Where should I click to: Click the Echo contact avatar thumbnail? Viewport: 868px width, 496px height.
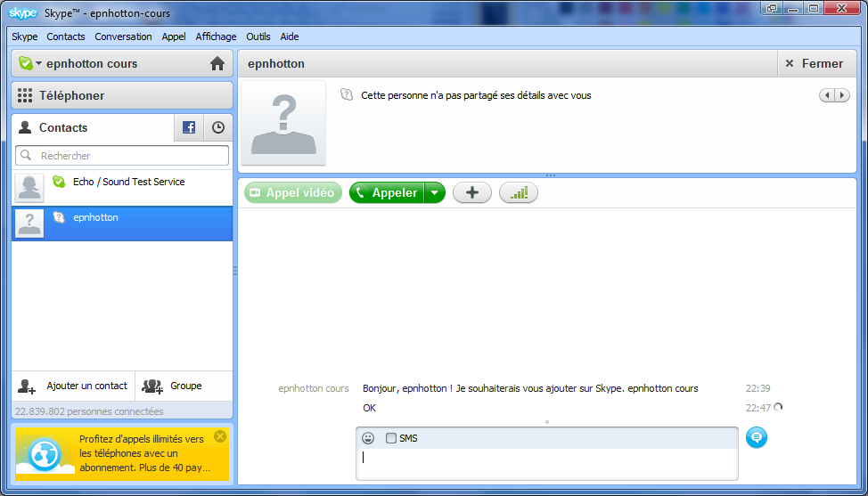point(29,188)
